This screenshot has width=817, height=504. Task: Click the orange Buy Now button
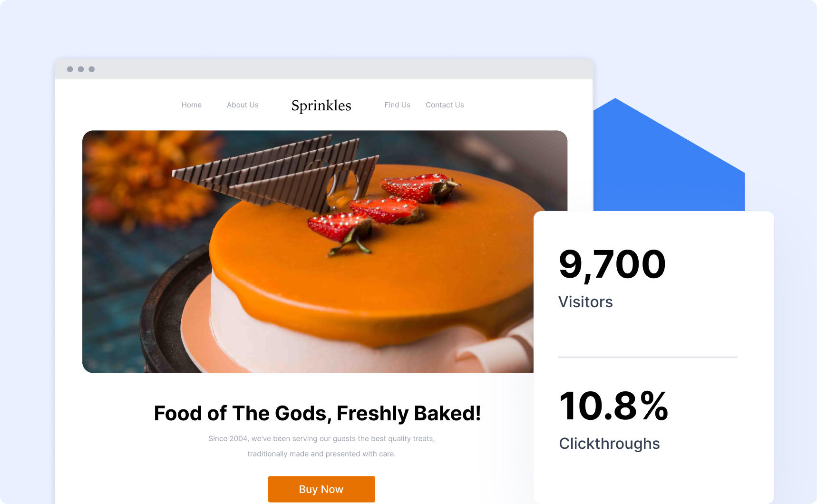[x=321, y=489]
